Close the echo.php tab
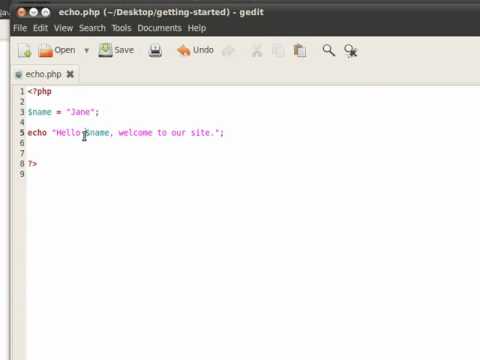480x360 pixels. [70, 74]
